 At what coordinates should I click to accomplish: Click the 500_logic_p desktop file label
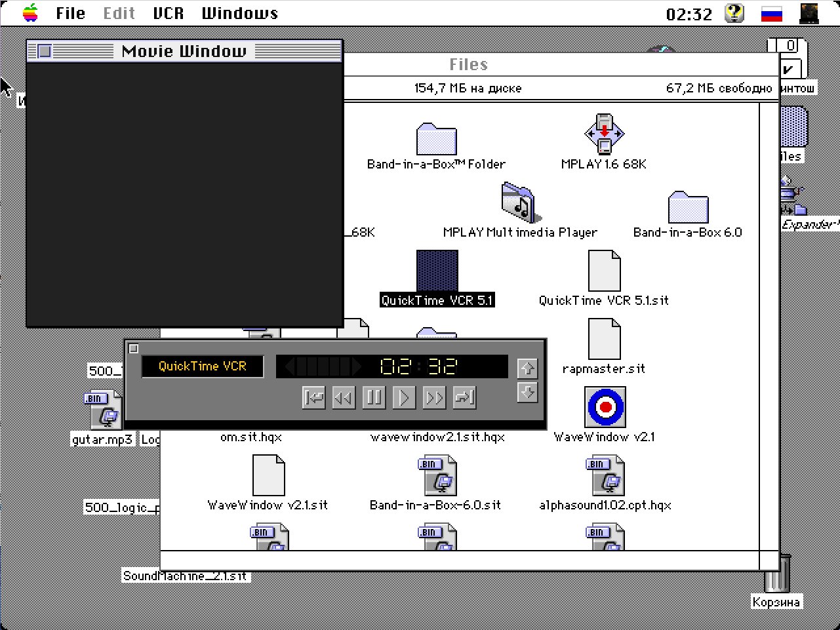[122, 507]
